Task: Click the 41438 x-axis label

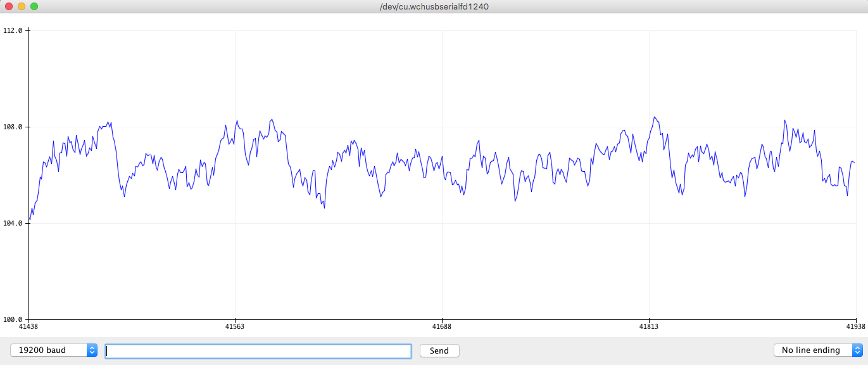Action: [29, 327]
